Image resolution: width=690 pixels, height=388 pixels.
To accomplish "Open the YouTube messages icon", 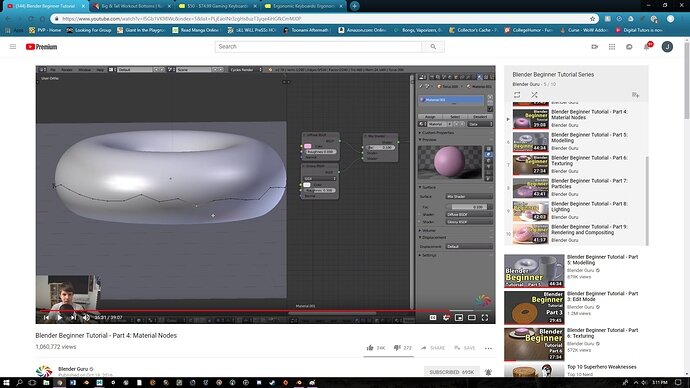I will [629, 47].
